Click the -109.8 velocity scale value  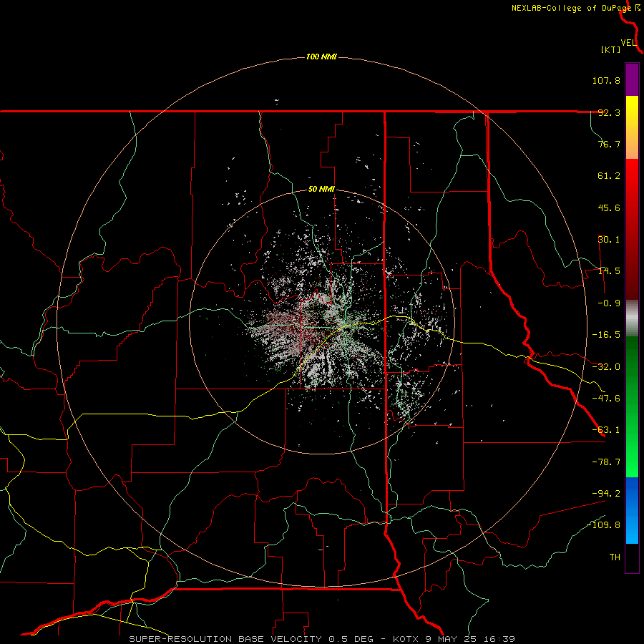click(603, 525)
